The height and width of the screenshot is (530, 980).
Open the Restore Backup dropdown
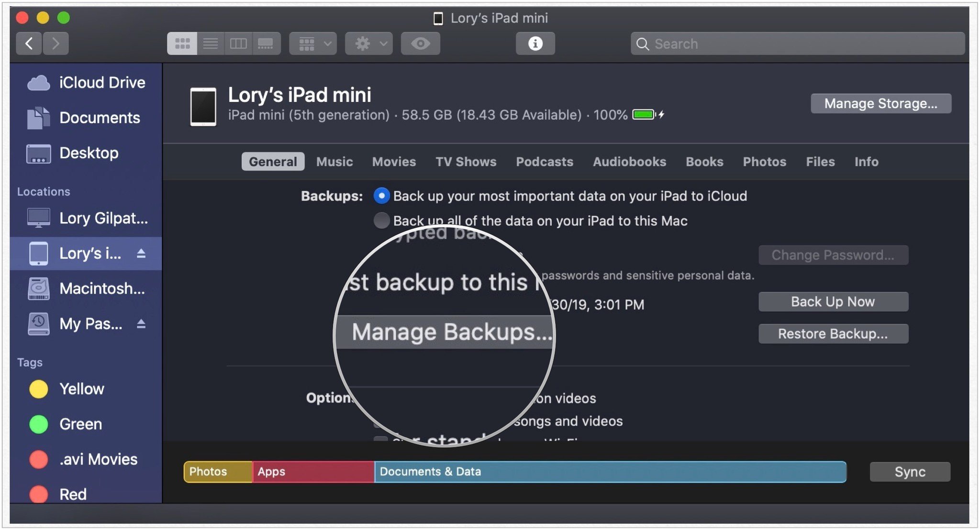coord(833,333)
